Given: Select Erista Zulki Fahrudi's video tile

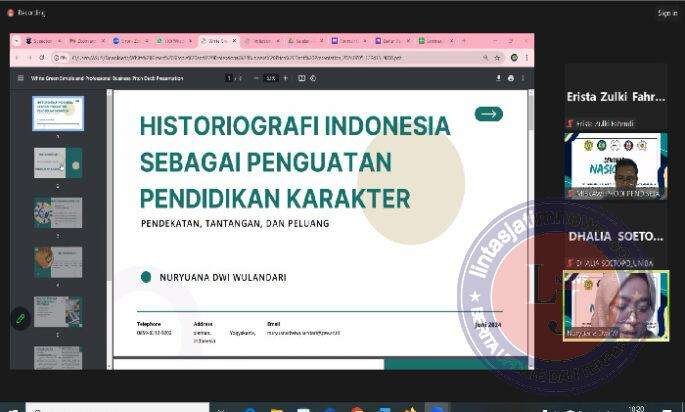Looking at the screenshot, I should click(614, 165).
